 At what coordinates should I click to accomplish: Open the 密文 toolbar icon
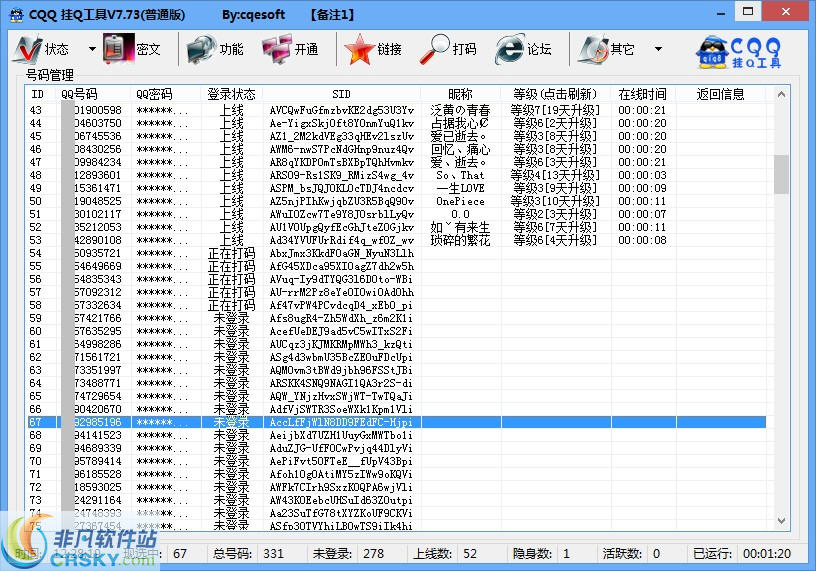pos(118,49)
